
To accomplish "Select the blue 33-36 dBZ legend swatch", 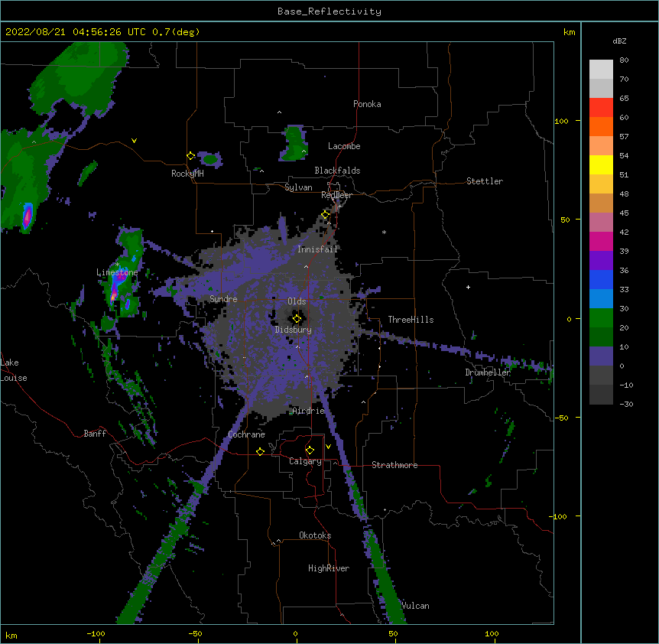I will [601, 279].
